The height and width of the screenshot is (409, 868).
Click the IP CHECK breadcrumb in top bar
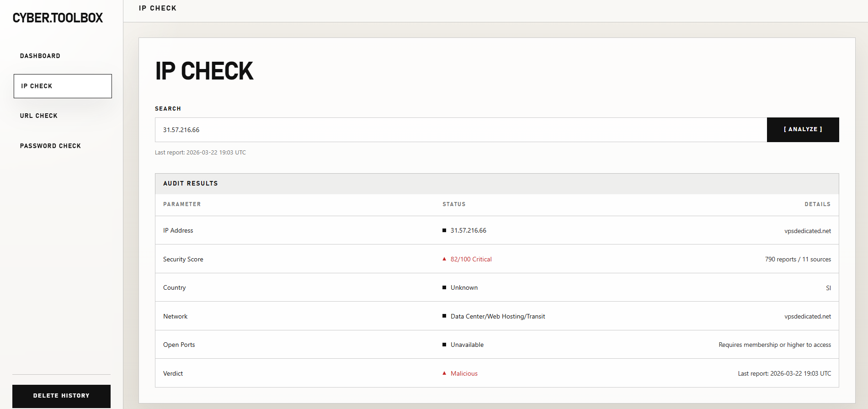pos(158,8)
